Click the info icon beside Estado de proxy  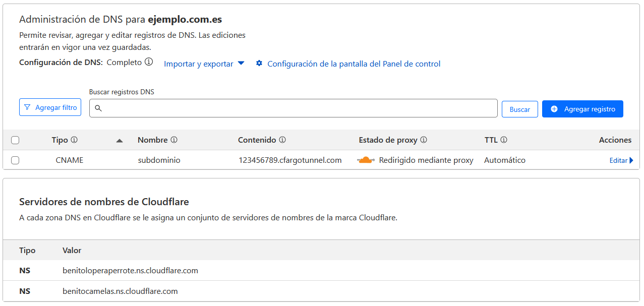424,140
